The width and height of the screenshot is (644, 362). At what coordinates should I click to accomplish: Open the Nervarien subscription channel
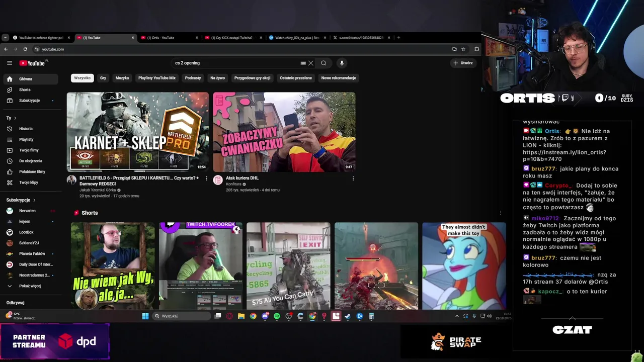[x=30, y=211]
